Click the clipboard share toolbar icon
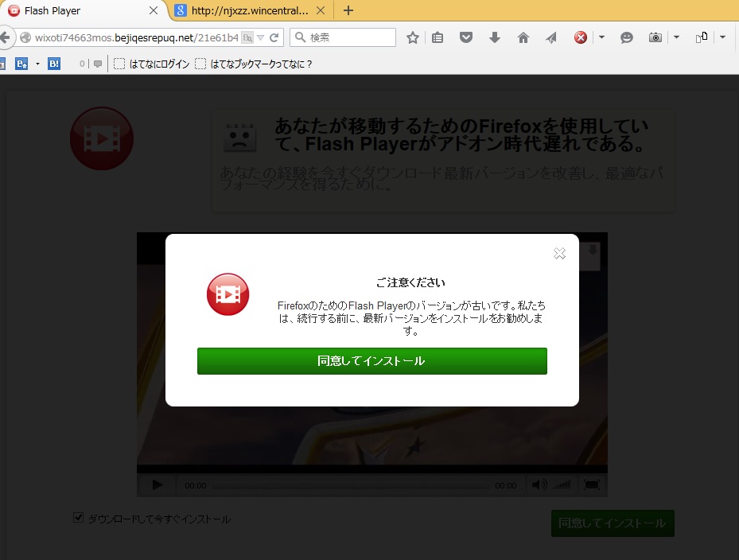 [702, 37]
